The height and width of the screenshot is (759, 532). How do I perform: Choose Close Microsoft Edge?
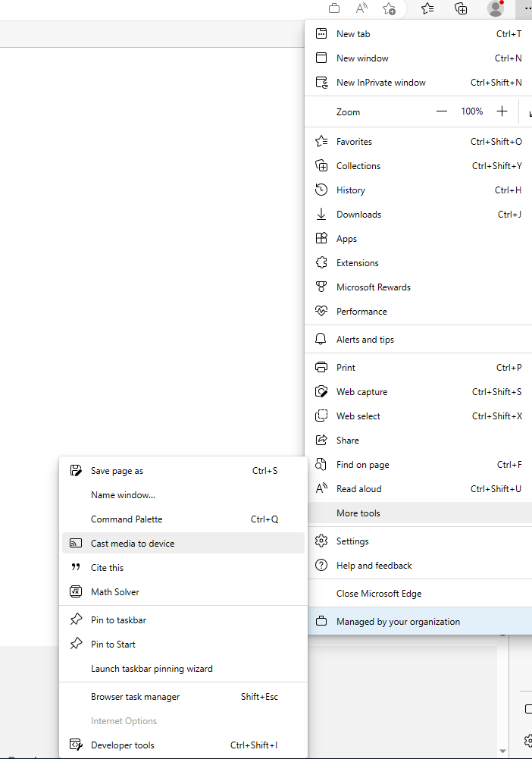418,593
